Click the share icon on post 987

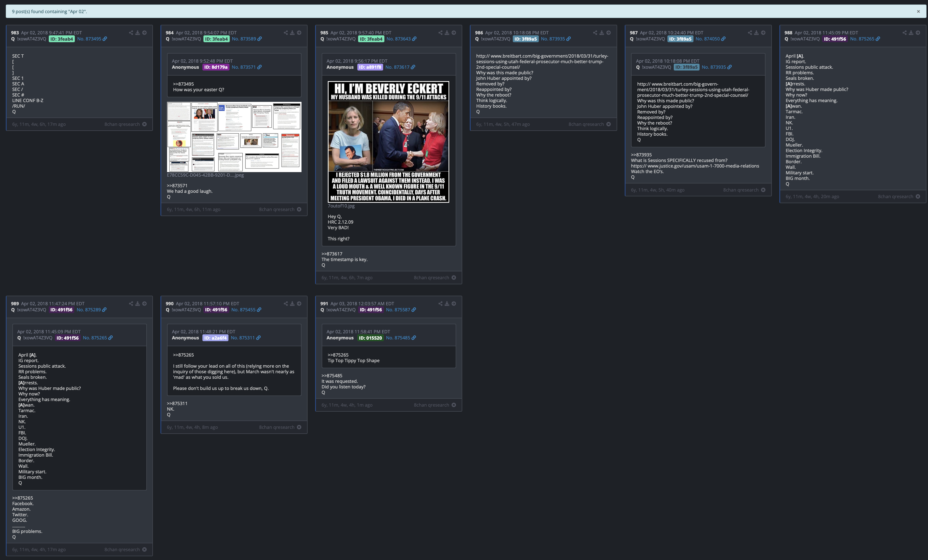click(750, 33)
